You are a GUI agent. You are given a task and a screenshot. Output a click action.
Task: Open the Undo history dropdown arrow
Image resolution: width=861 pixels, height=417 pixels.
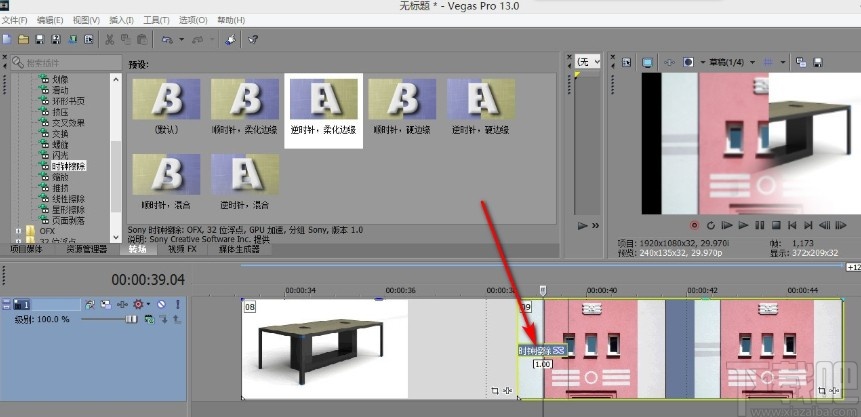point(181,40)
